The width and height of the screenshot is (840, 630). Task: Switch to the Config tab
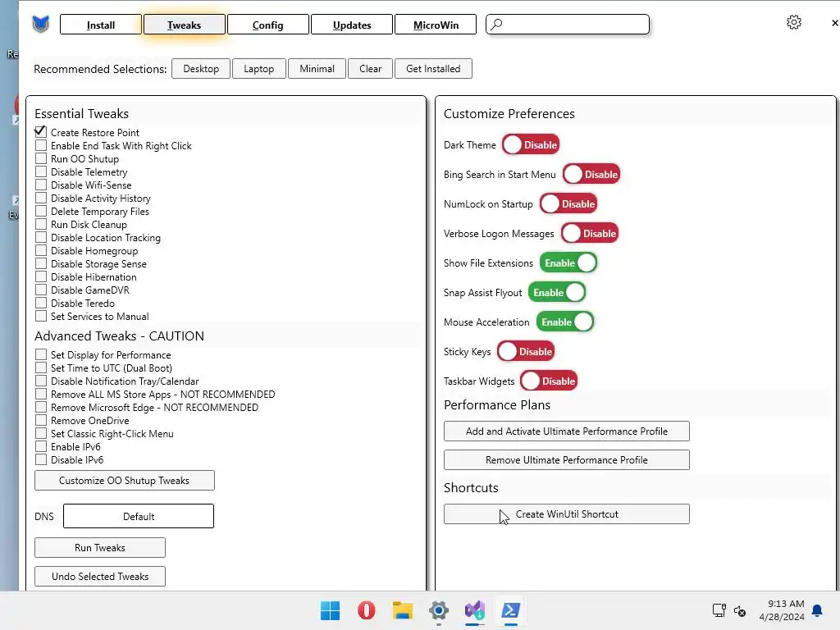pos(268,25)
